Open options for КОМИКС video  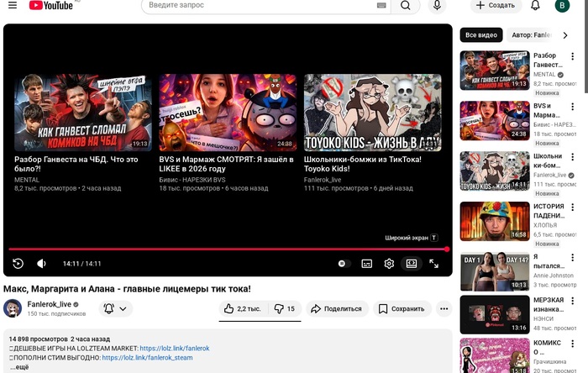(x=572, y=344)
